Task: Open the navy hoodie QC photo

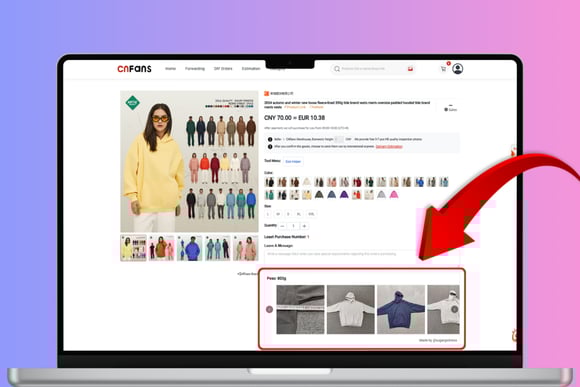Action: pyautogui.click(x=401, y=309)
